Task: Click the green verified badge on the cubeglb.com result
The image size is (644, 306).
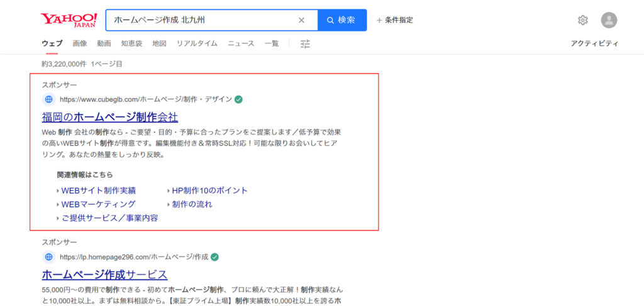Action: pyautogui.click(x=238, y=99)
